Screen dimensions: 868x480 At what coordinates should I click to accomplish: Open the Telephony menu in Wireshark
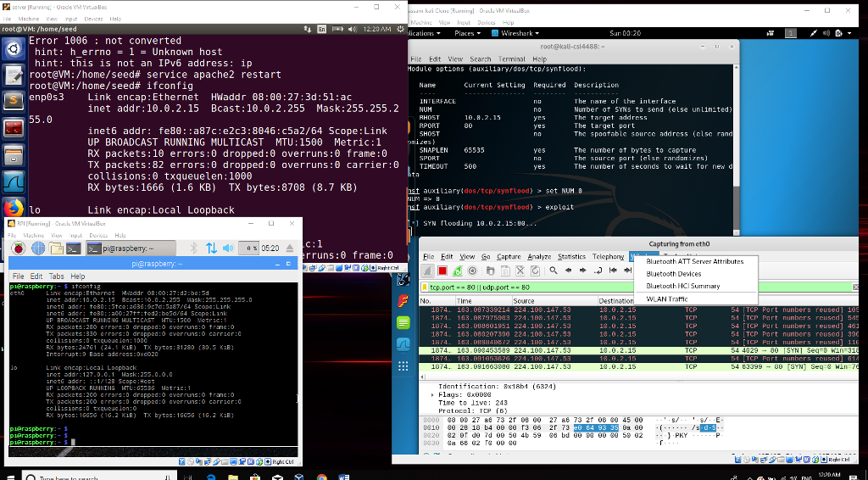[x=608, y=257]
